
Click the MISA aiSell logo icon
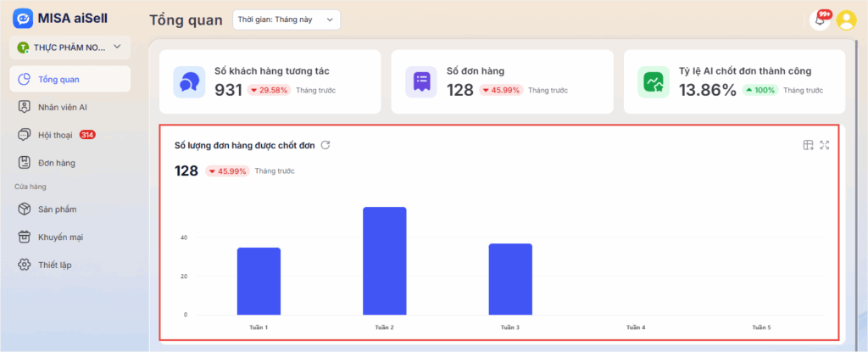[24, 20]
